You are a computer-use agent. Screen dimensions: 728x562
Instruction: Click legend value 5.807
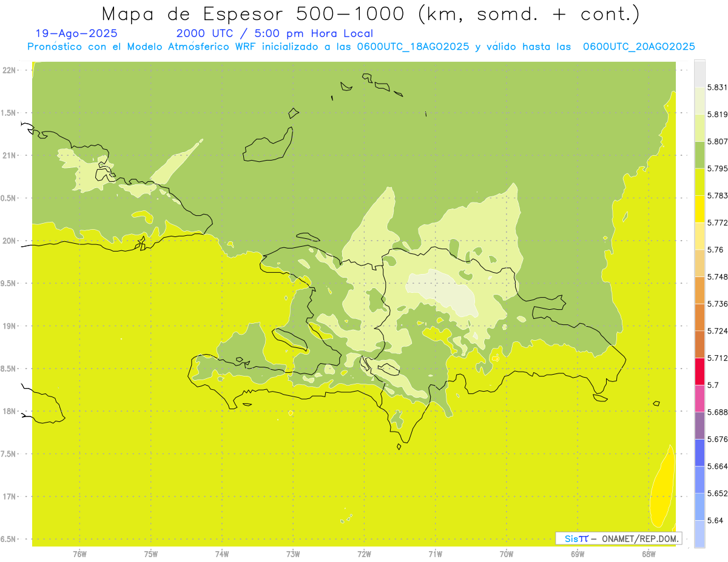tap(717, 141)
